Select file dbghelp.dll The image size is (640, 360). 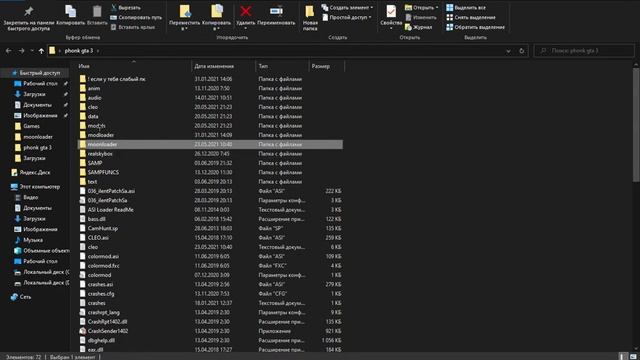click(210, 340)
